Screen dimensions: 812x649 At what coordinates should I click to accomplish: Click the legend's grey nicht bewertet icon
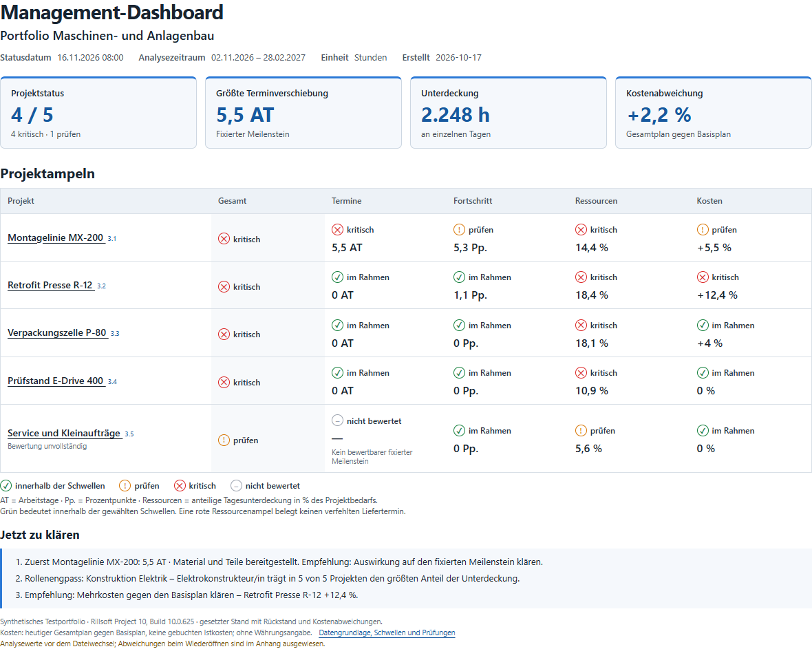click(236, 485)
